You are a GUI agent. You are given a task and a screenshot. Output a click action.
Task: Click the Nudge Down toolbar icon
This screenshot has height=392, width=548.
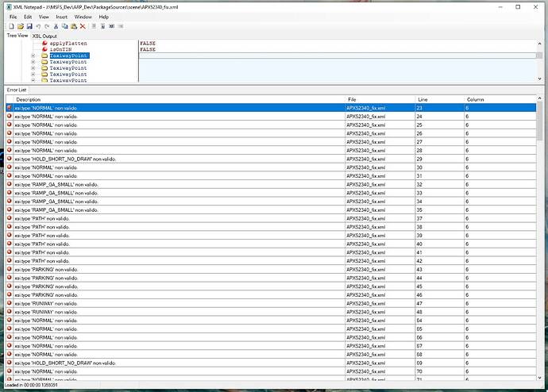coord(102,26)
